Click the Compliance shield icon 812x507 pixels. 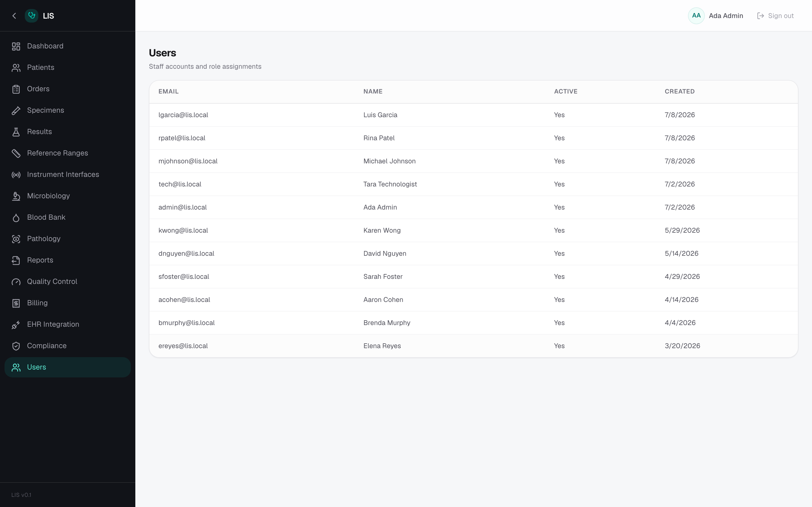16,346
